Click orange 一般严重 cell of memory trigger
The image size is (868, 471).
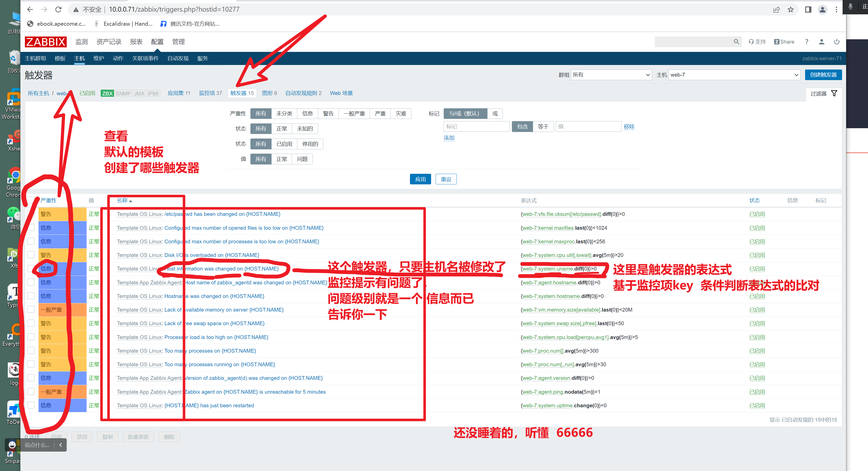click(x=62, y=310)
